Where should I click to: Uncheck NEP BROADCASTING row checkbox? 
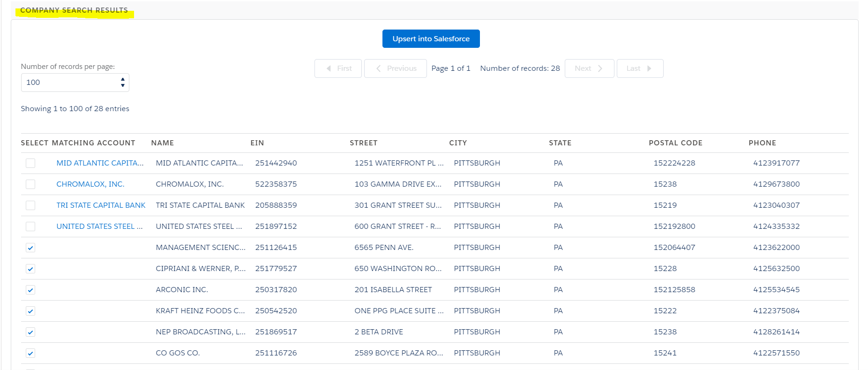pyautogui.click(x=30, y=332)
